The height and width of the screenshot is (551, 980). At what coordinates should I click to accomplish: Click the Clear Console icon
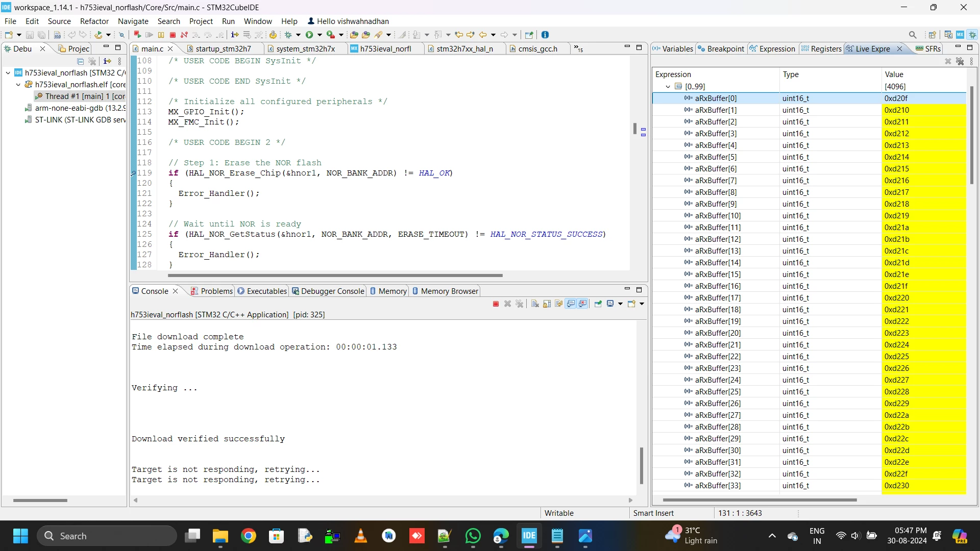[x=535, y=304]
